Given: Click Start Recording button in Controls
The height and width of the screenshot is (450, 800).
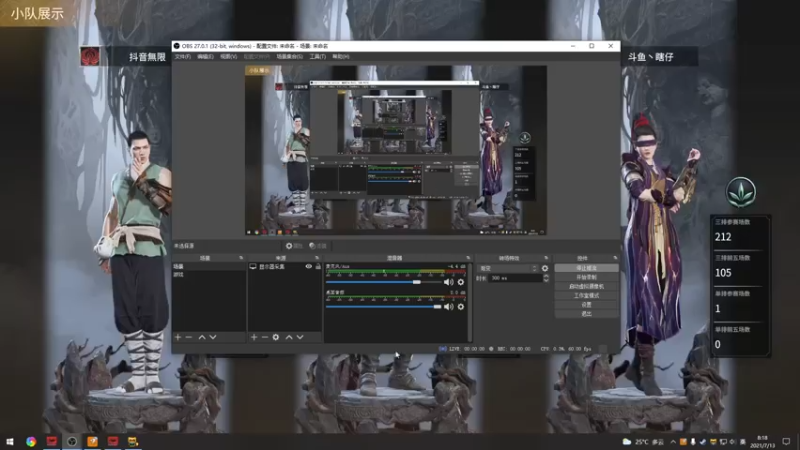Looking at the screenshot, I should coord(586,277).
